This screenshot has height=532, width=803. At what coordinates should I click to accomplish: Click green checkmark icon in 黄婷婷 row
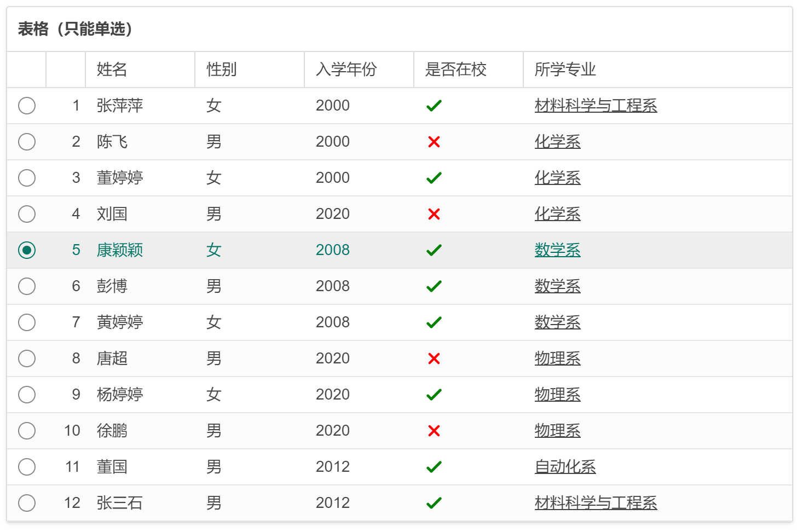pos(434,322)
